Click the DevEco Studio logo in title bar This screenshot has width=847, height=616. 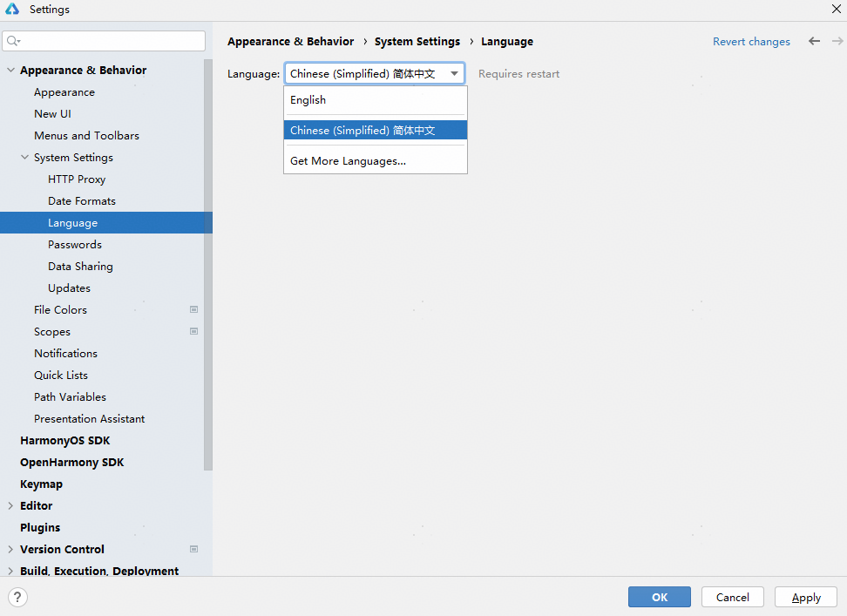(13, 10)
